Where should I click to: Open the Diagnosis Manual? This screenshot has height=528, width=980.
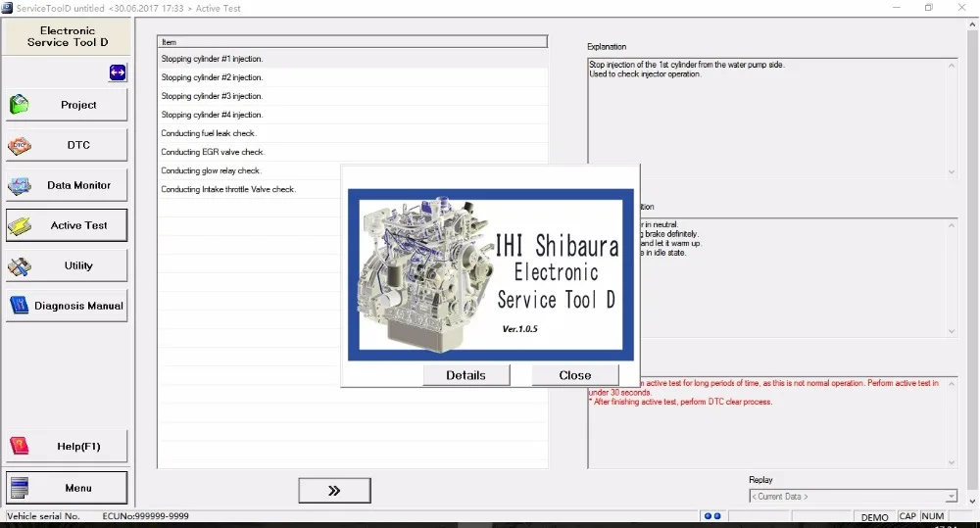(67, 306)
